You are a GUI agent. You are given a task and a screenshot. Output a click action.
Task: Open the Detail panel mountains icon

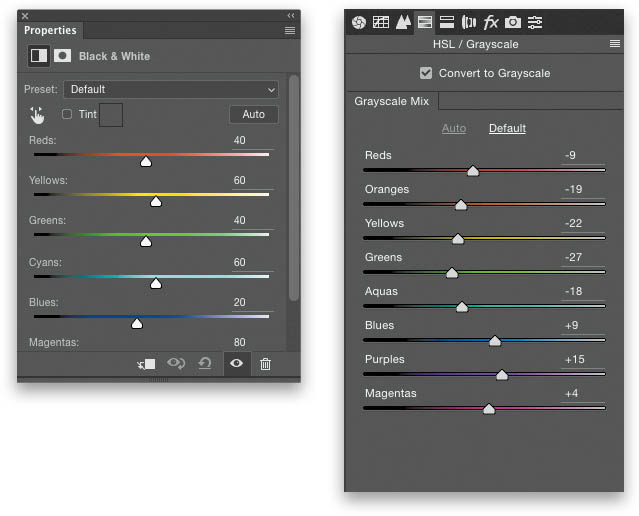click(x=403, y=22)
